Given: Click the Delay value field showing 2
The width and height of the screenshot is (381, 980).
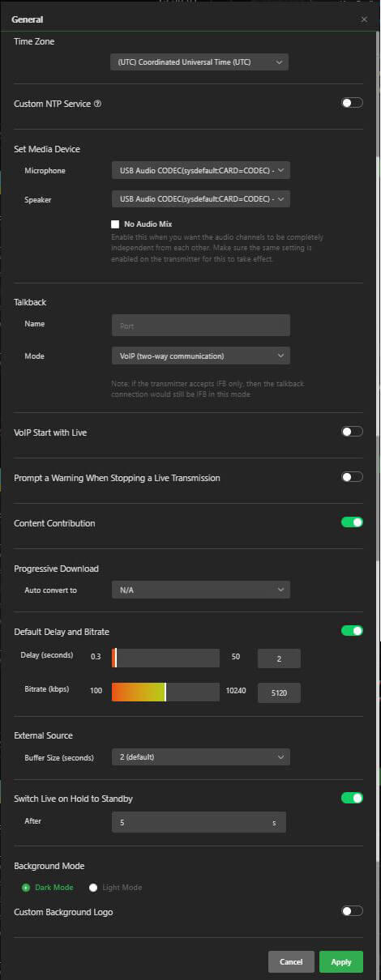Looking at the screenshot, I should click(x=279, y=658).
